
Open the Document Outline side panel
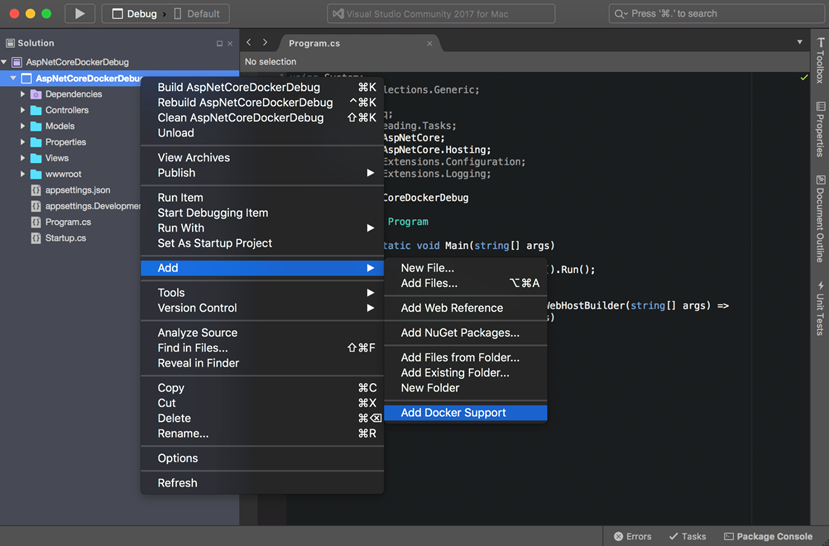(819, 219)
